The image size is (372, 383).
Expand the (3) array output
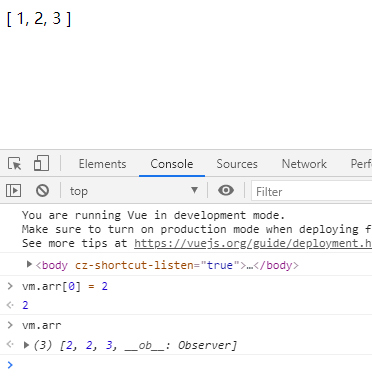[x=26, y=345]
